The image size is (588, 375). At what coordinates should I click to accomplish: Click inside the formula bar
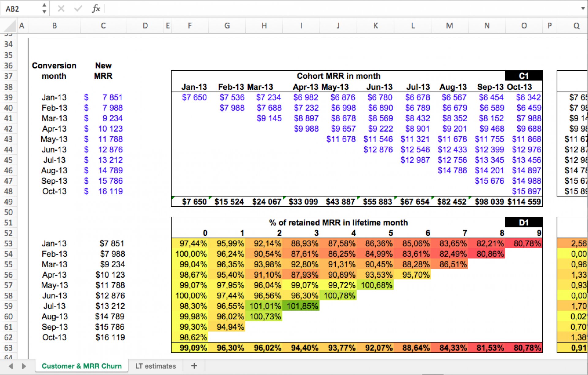click(341, 9)
